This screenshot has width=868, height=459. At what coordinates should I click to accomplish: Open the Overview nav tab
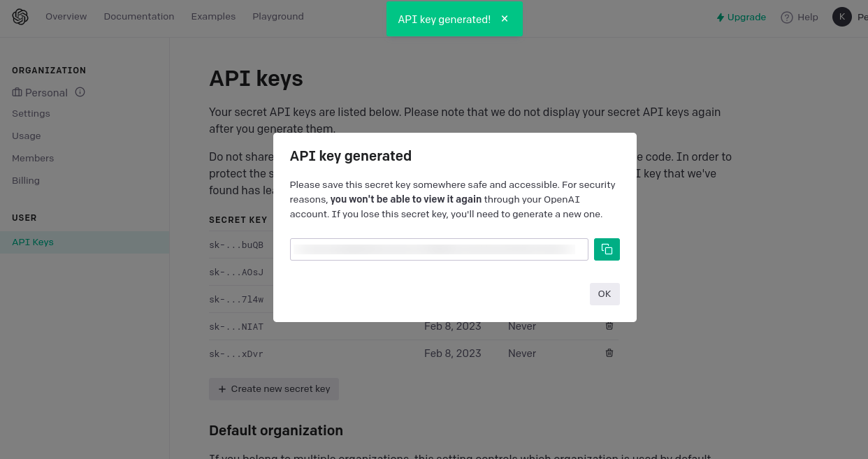(66, 17)
